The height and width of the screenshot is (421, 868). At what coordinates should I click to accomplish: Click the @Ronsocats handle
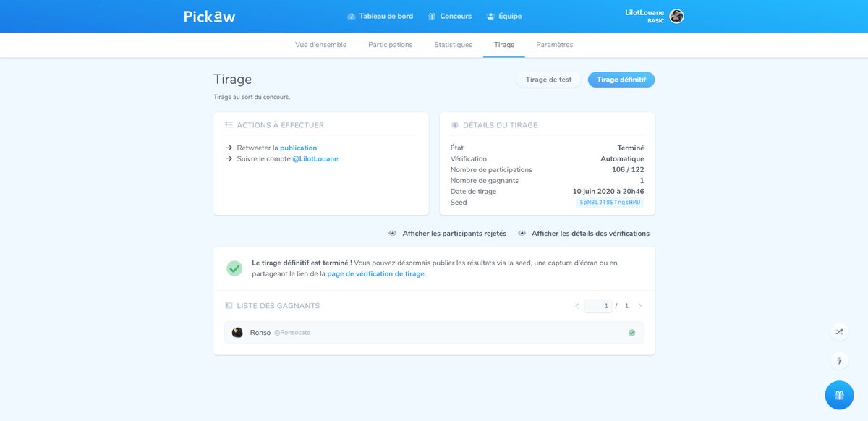[292, 333]
